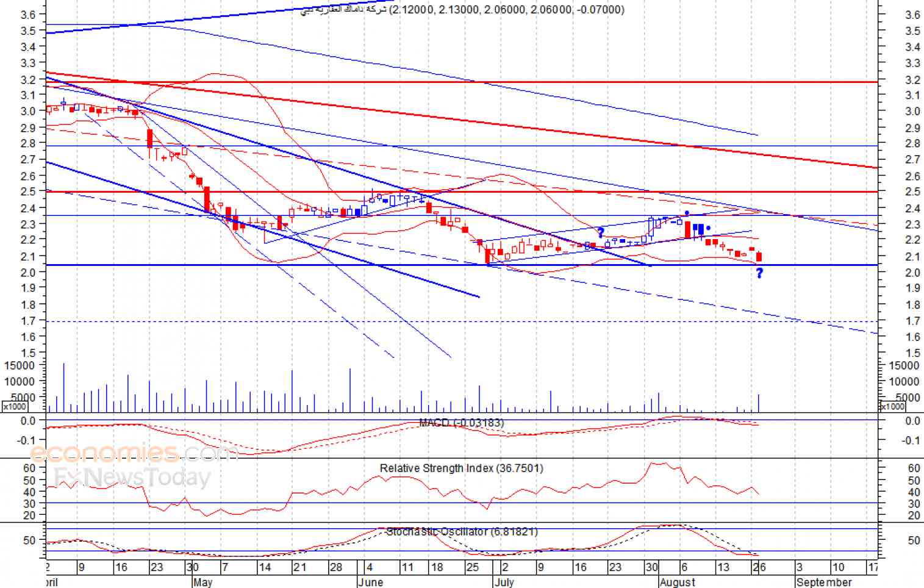Click the chart title with OHLC values
Viewport: 924px width, 588px height.
click(x=462, y=10)
